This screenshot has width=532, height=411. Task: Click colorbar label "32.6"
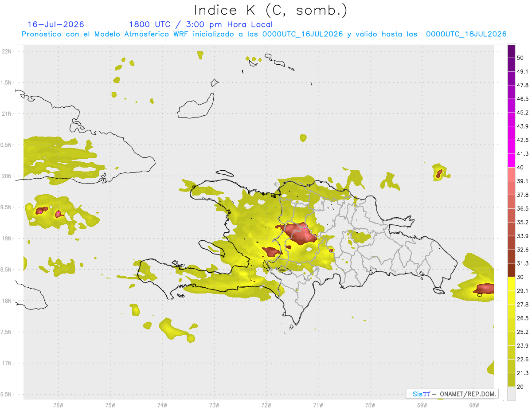coord(523,250)
